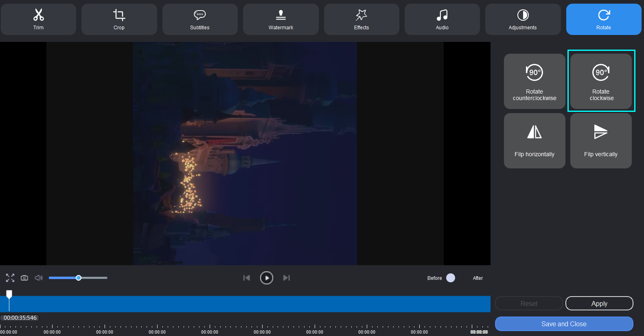Screen dimensions: 644x336
Task: Click the Before label
Action: coord(435,278)
